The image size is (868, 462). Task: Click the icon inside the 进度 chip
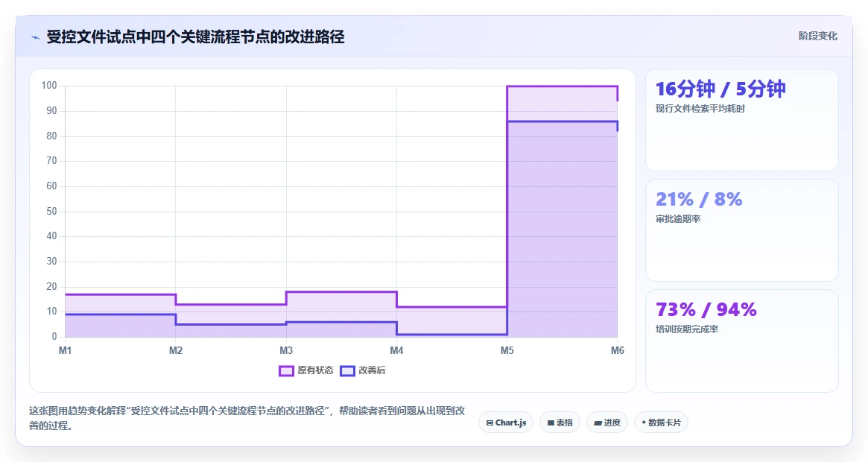598,423
